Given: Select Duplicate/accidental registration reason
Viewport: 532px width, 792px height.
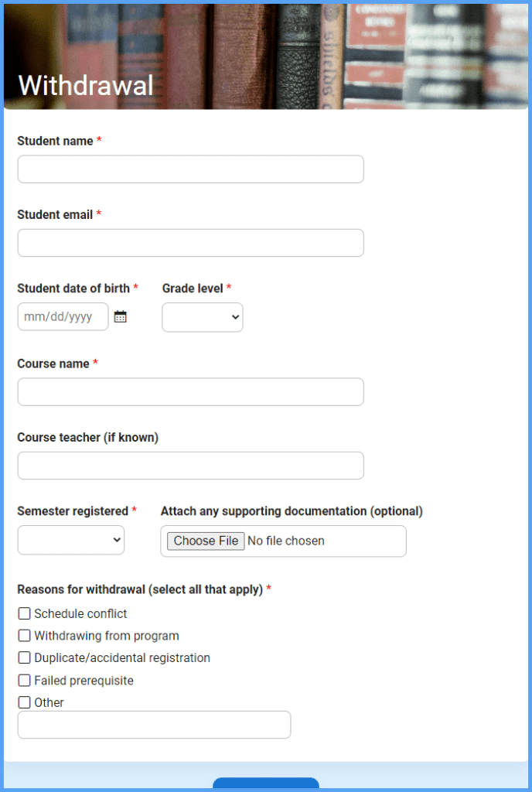Looking at the screenshot, I should pos(24,658).
